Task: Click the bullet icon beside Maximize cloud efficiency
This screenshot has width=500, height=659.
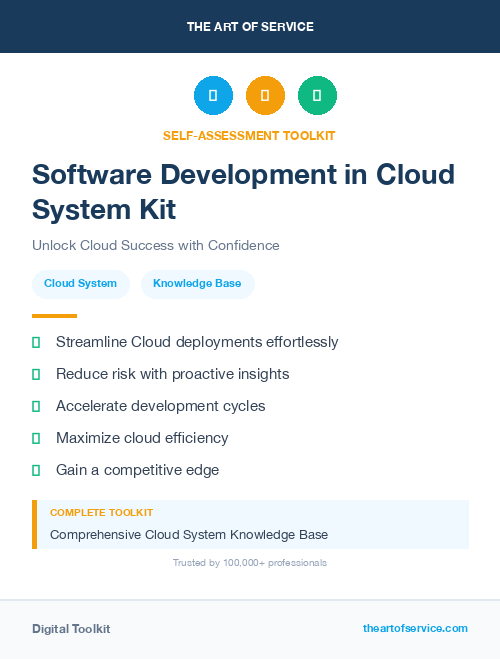Action: (36, 438)
